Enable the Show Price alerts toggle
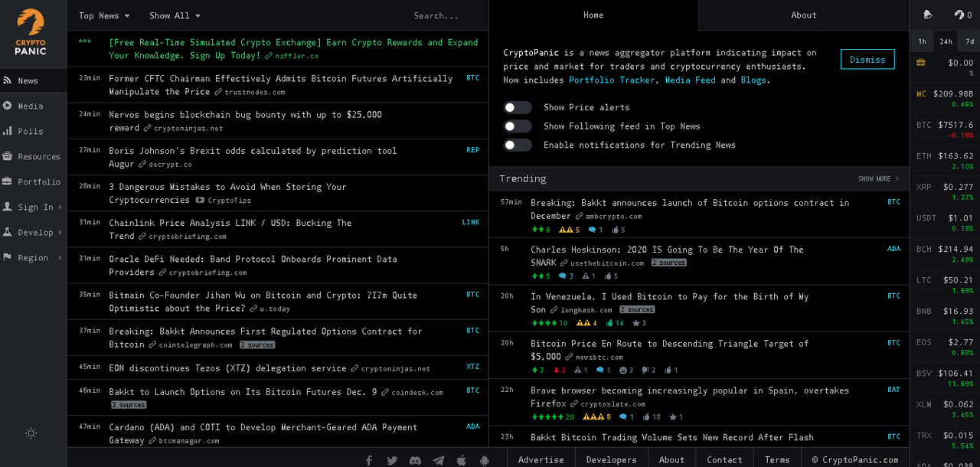 pos(518,107)
